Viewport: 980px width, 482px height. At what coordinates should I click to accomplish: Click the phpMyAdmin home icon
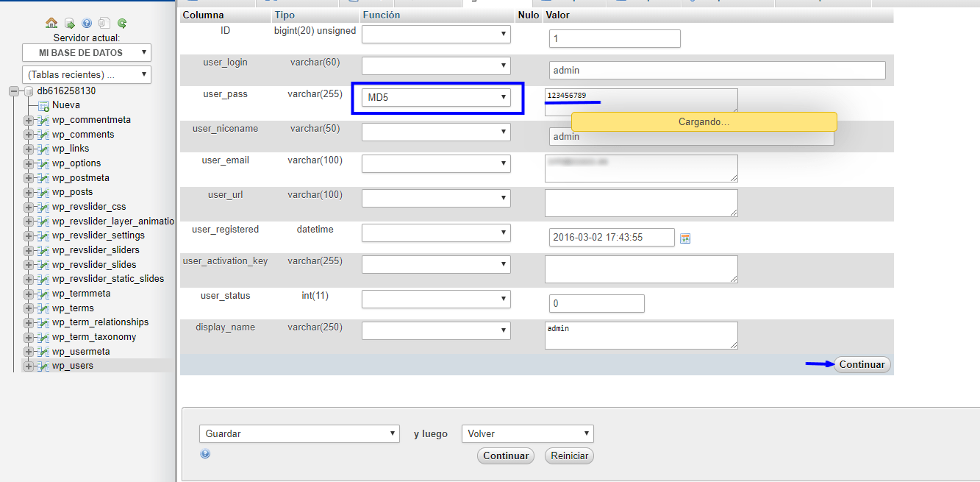(51, 23)
